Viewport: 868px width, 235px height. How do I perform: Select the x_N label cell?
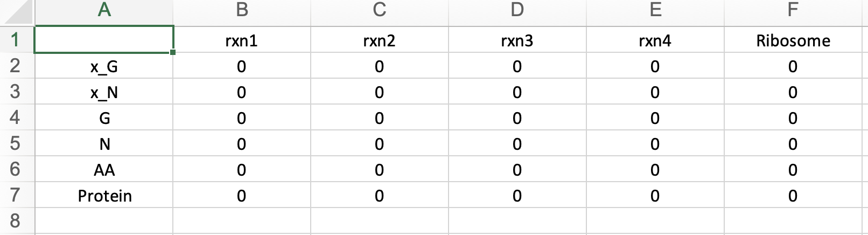pos(104,92)
